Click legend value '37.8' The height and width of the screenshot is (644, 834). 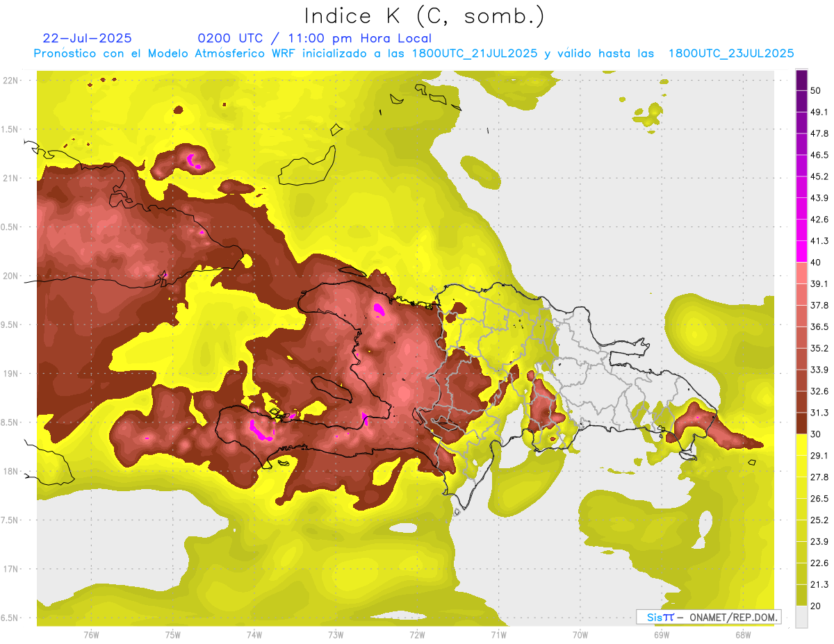[819, 305]
